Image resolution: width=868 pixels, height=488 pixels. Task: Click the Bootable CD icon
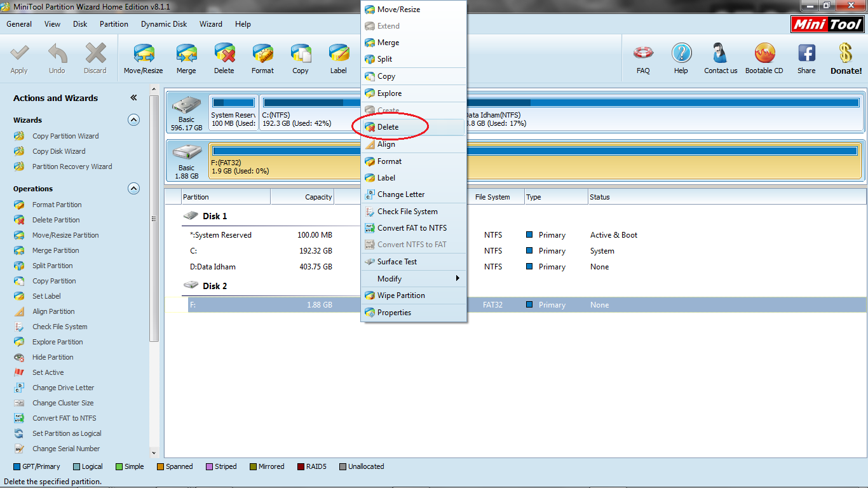764,53
